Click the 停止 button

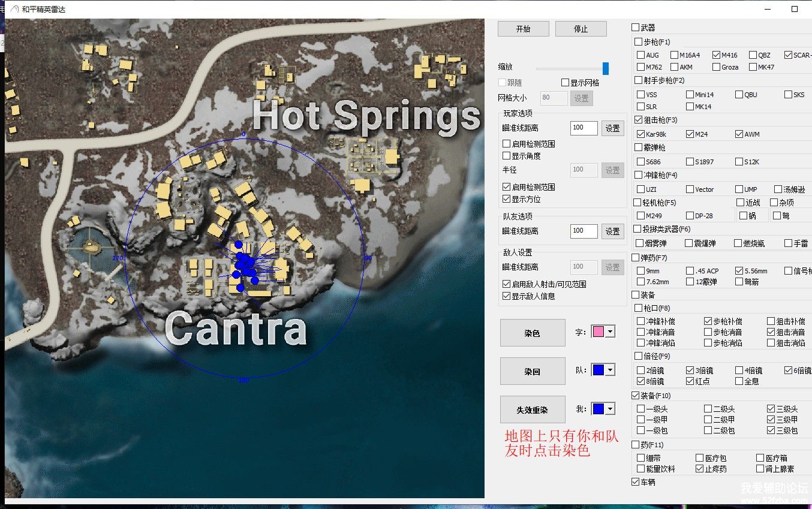tap(581, 29)
